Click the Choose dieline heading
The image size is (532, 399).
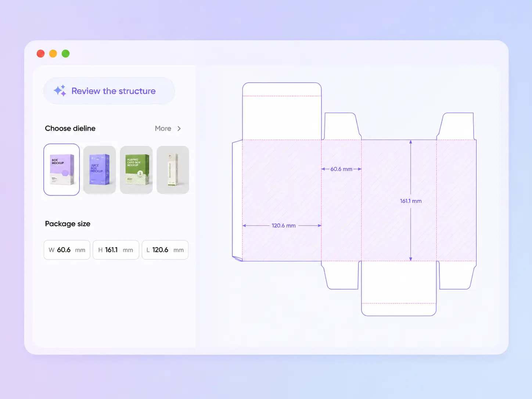pyautogui.click(x=70, y=128)
